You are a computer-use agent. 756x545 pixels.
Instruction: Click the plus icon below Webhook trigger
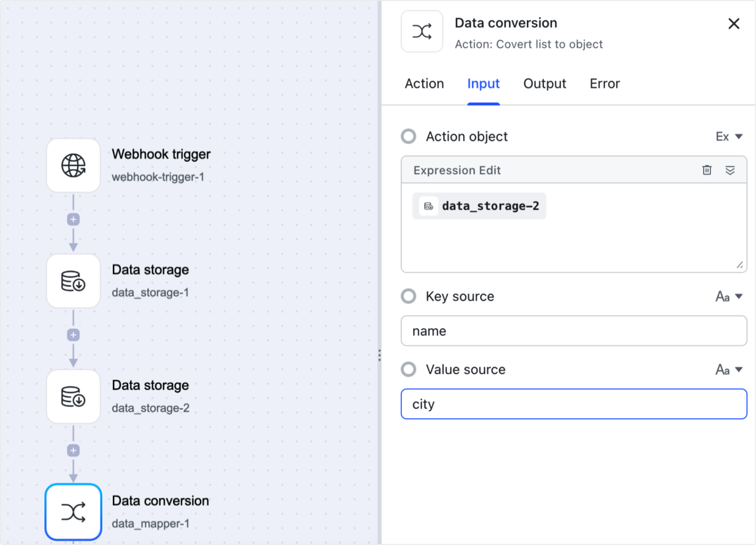tap(73, 219)
